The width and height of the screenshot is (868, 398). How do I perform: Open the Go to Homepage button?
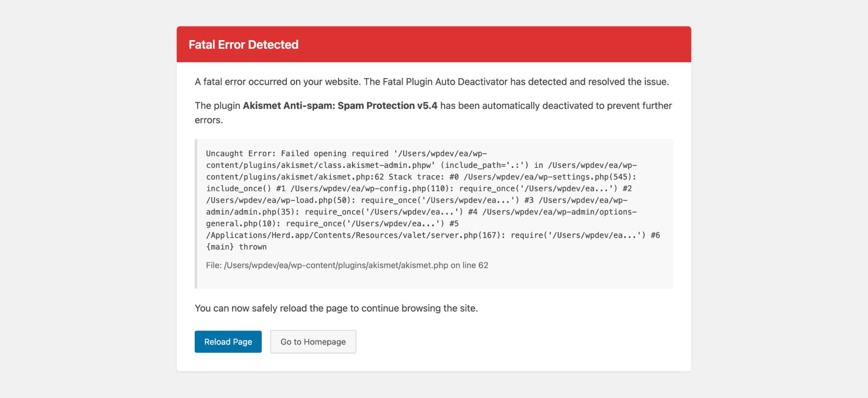(x=313, y=342)
